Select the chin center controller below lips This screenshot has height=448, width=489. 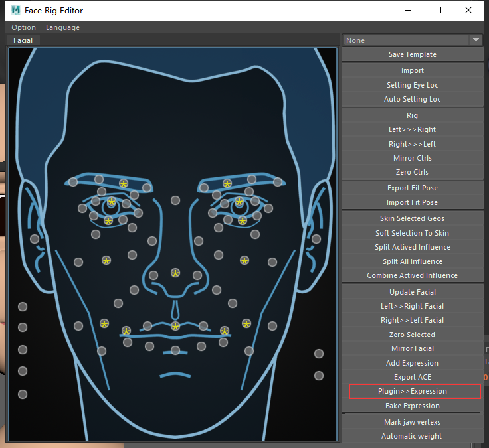175,350
